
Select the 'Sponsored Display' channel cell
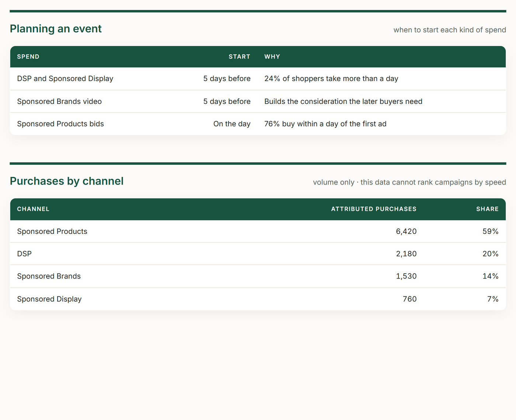[49, 299]
